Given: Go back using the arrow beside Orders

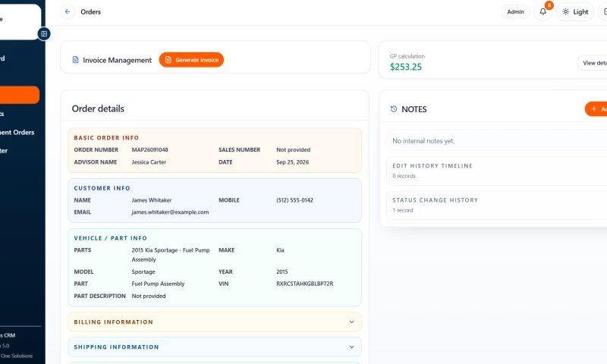Looking at the screenshot, I should click(68, 11).
